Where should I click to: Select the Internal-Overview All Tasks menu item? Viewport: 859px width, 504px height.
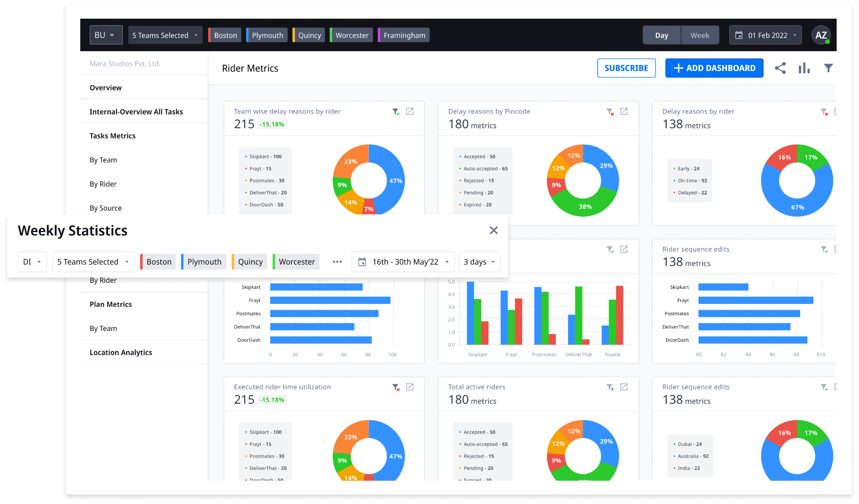click(137, 112)
